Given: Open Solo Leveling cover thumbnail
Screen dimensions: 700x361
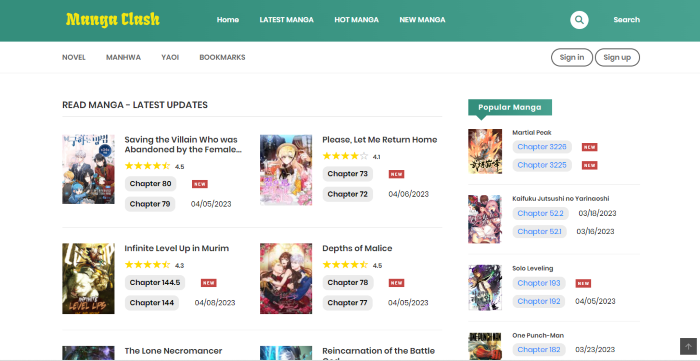Looking at the screenshot, I should (x=485, y=287).
